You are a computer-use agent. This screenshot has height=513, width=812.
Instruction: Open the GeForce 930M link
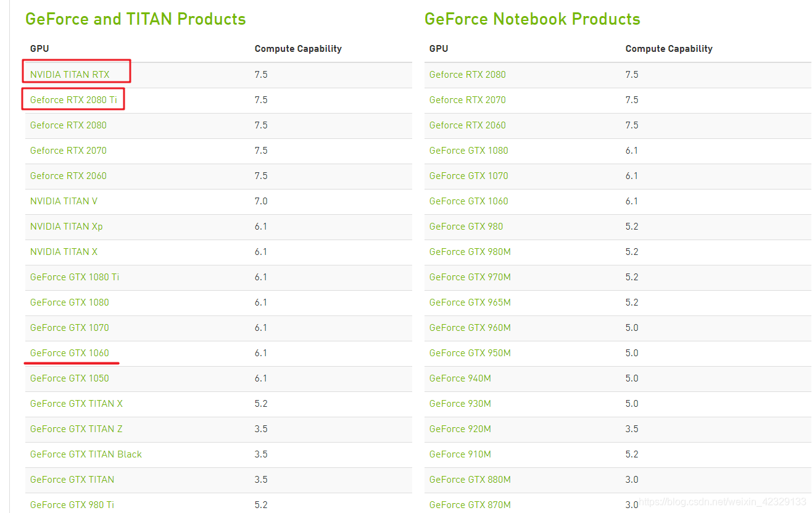click(x=460, y=404)
